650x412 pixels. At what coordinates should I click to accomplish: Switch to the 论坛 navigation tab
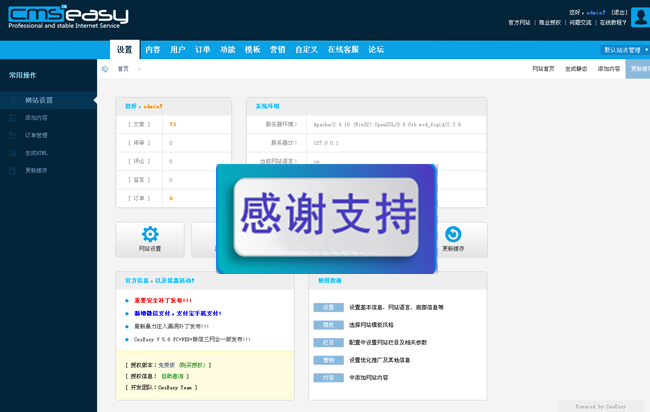pos(376,50)
